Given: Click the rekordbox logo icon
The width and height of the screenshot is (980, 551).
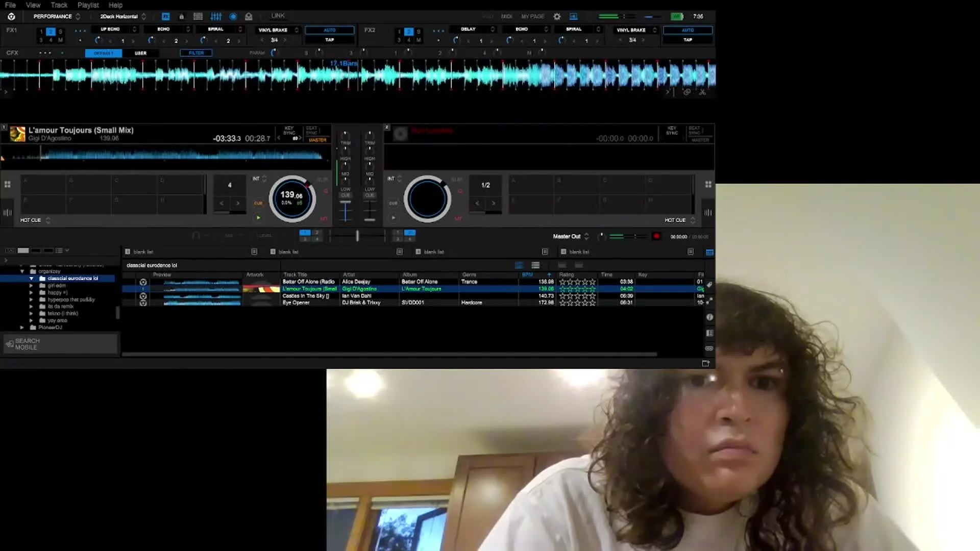Looking at the screenshot, I should coord(11,17).
